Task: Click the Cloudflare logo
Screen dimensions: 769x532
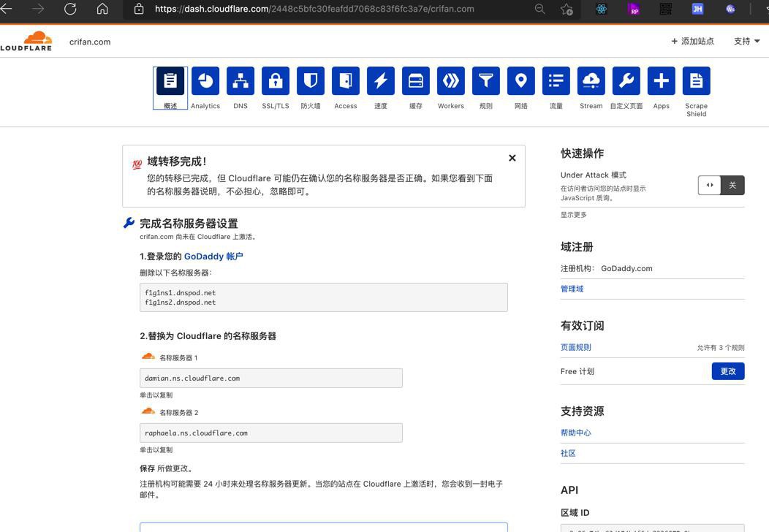Action: tap(26, 41)
